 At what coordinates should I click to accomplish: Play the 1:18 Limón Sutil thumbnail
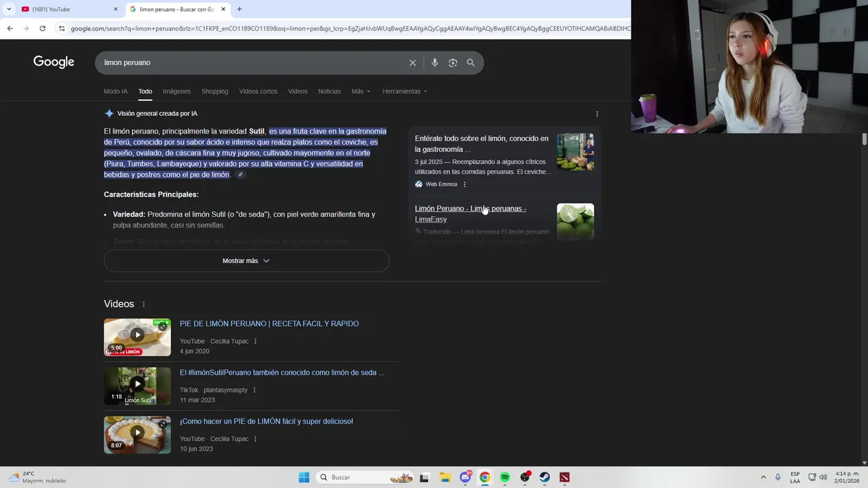137,386
